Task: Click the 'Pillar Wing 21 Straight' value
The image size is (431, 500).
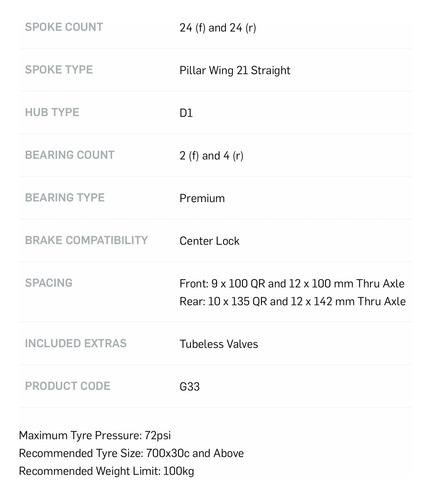Action: tap(235, 70)
